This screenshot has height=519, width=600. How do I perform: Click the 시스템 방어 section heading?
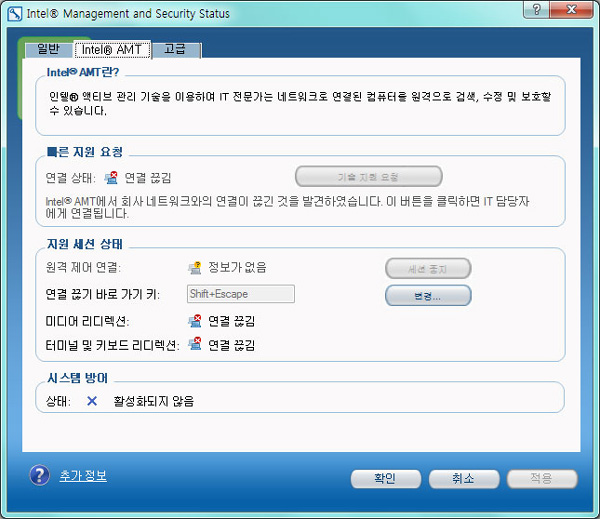tap(77, 378)
